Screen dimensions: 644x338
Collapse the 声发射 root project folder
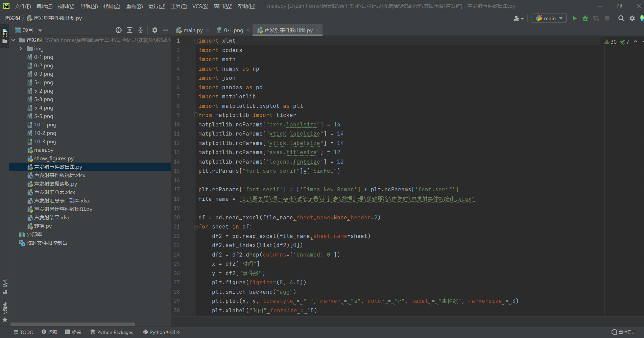pos(13,40)
